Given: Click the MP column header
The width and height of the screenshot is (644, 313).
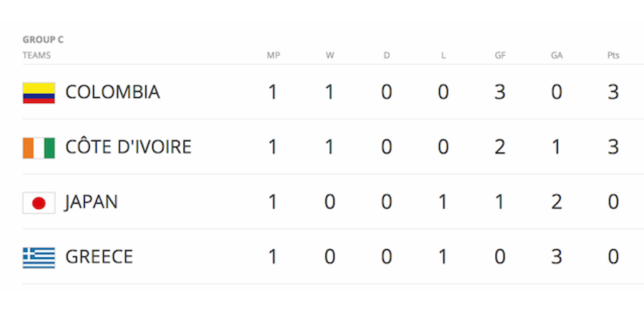Looking at the screenshot, I should click(273, 56).
